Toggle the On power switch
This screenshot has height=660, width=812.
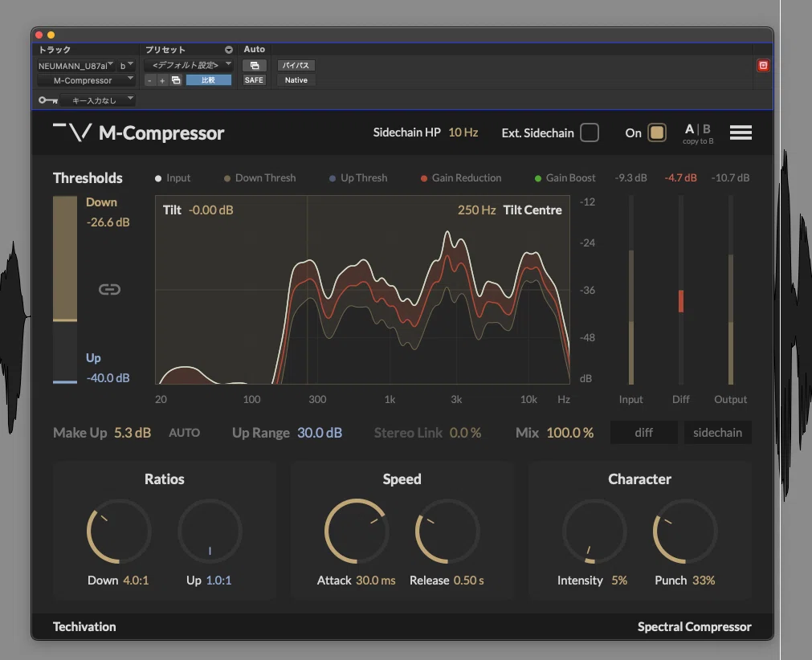[x=657, y=132]
